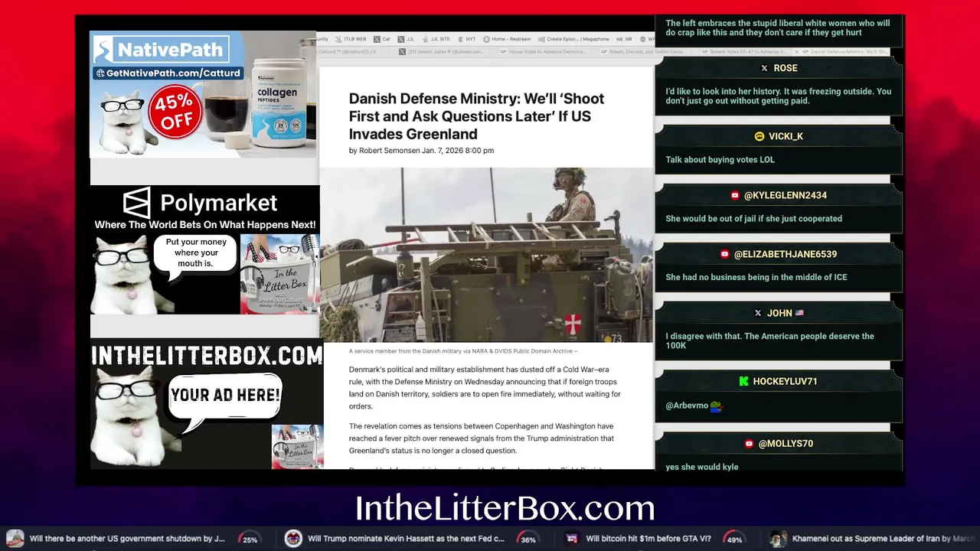Screen dimensions: 980x551
Task: Click the 45% OFF red badge
Action: pyautogui.click(x=176, y=112)
